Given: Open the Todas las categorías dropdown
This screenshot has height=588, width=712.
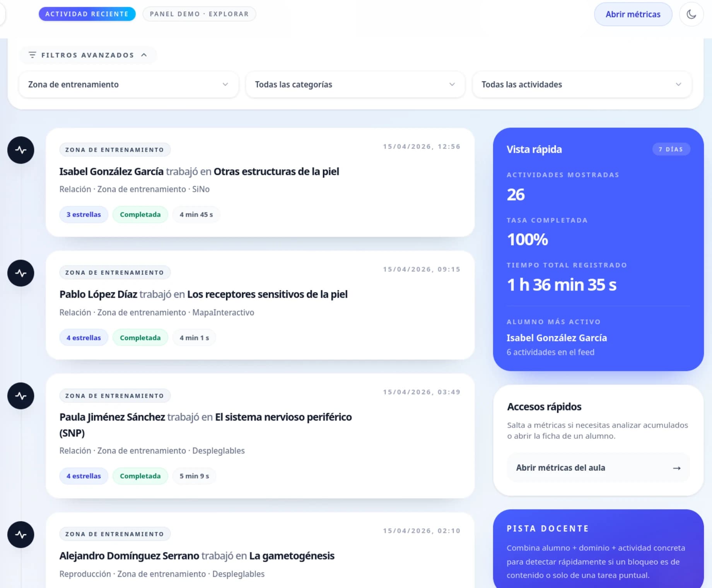Looking at the screenshot, I should coord(355,84).
